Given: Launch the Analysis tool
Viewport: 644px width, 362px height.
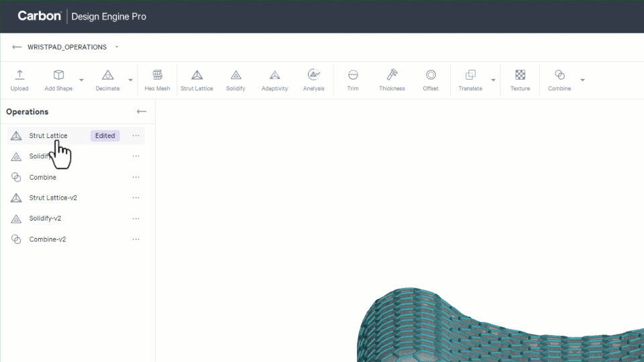Looking at the screenshot, I should click(x=314, y=80).
